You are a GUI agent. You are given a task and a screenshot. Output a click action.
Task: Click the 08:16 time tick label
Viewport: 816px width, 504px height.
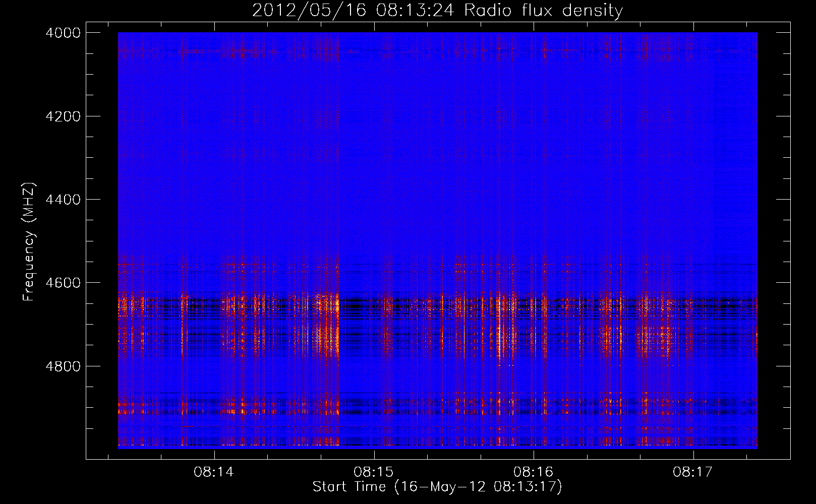[534, 472]
